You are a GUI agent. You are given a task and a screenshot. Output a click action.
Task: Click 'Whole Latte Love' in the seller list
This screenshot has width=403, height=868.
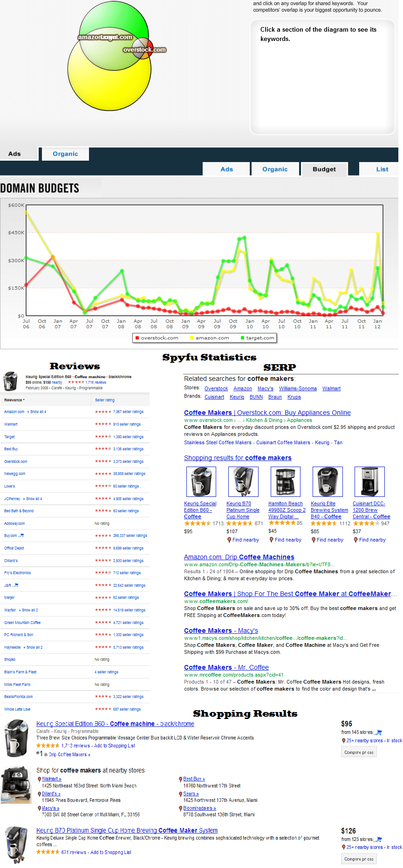tap(17, 709)
